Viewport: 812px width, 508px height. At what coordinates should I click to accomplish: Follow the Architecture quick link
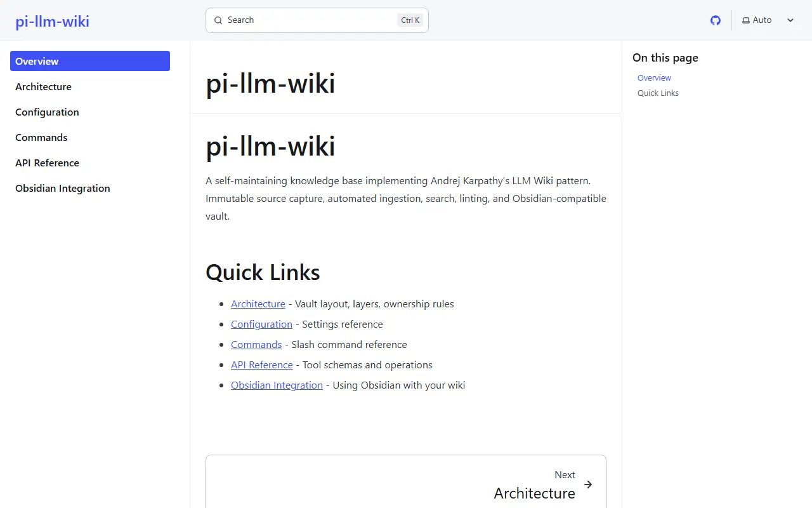[258, 304]
